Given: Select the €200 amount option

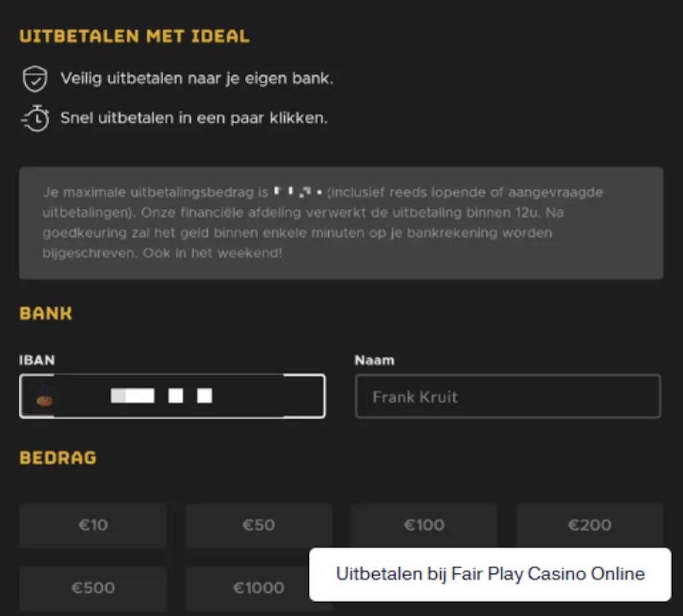Looking at the screenshot, I should (589, 525).
